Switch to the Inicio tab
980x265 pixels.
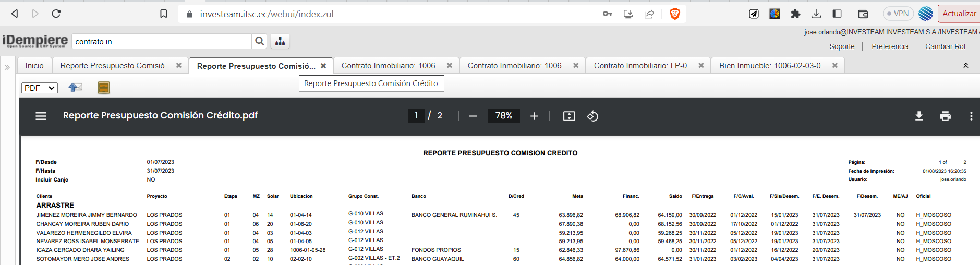pos(34,66)
